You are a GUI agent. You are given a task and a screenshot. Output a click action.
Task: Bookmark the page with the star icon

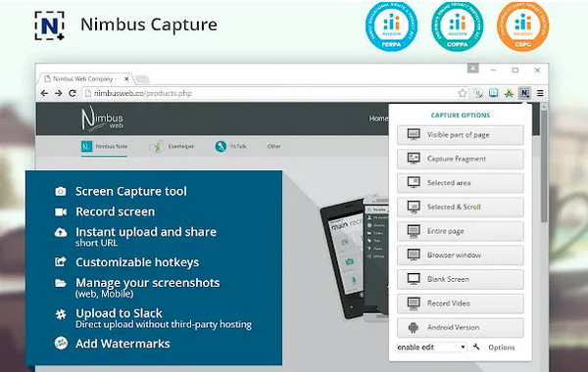(463, 93)
